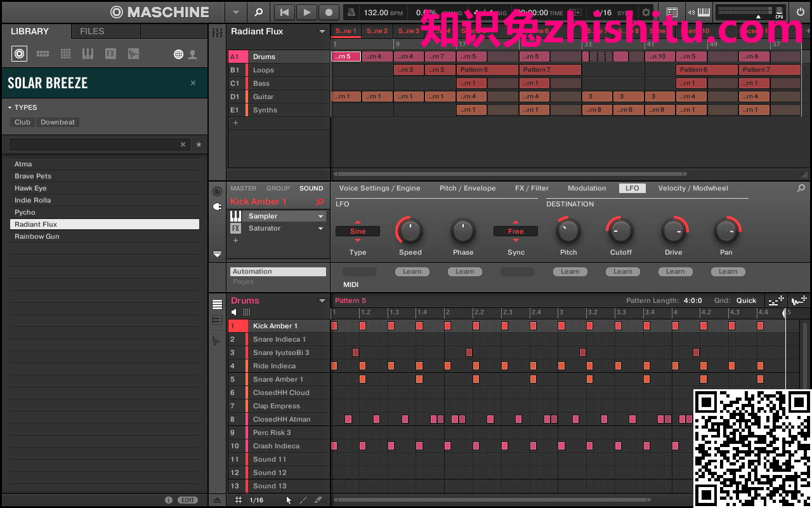Viewport: 812px width, 508px height.
Task: Toggle follow playhead icon in transport display
Action: coord(574,12)
